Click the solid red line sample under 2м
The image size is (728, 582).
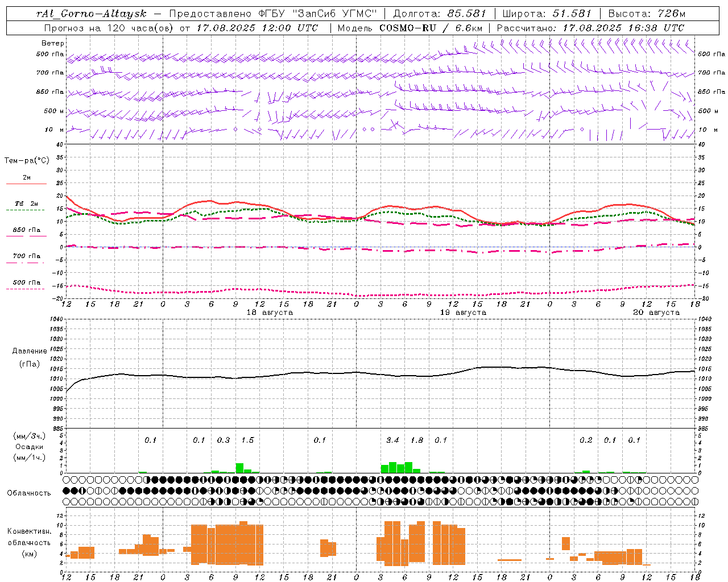point(26,184)
